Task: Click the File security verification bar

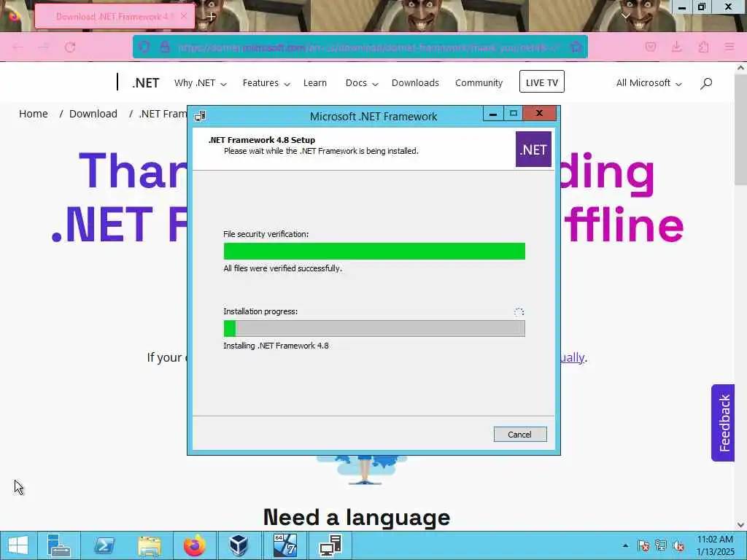Action: click(x=374, y=252)
